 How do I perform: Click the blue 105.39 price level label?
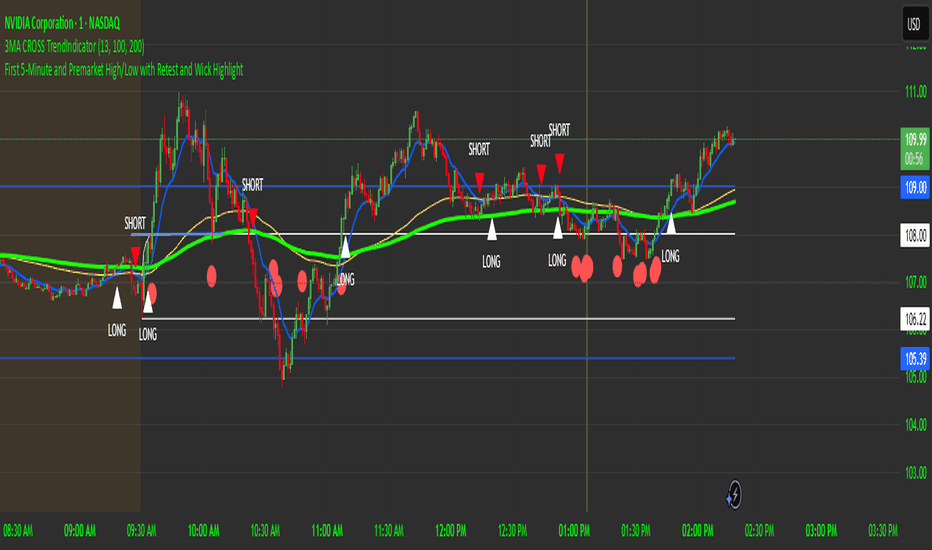click(x=915, y=359)
